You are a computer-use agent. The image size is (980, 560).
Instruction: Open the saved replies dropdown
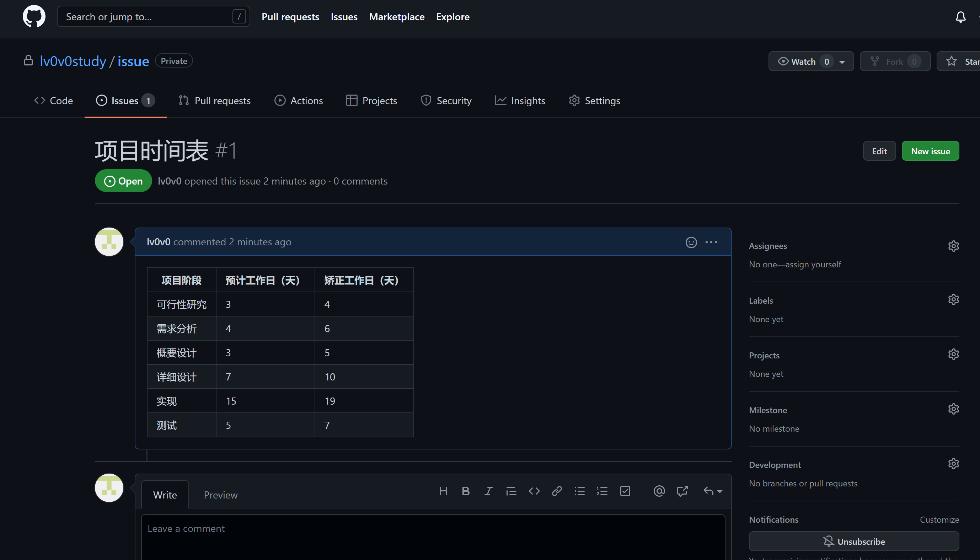tap(712, 491)
